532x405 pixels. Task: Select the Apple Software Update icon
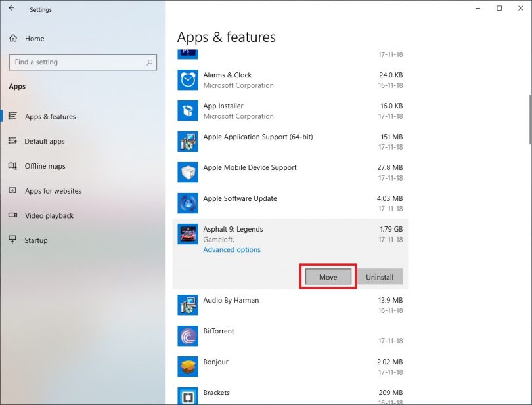[x=187, y=203]
